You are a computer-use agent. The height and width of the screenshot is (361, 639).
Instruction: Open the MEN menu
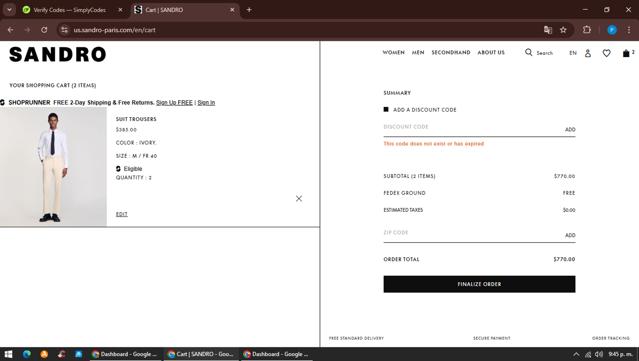point(418,53)
